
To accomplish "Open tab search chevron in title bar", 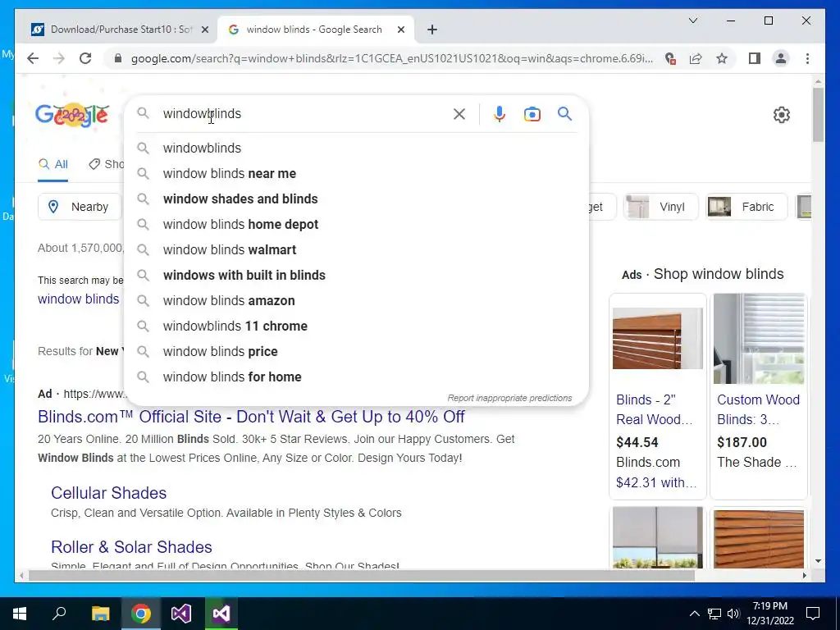I will (692, 21).
